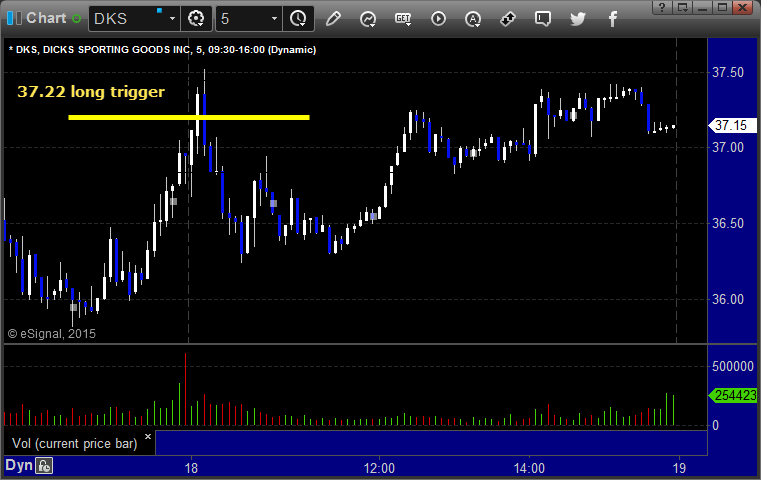The height and width of the screenshot is (480, 761).
Task: Open the time template clock menu
Action: 298,19
